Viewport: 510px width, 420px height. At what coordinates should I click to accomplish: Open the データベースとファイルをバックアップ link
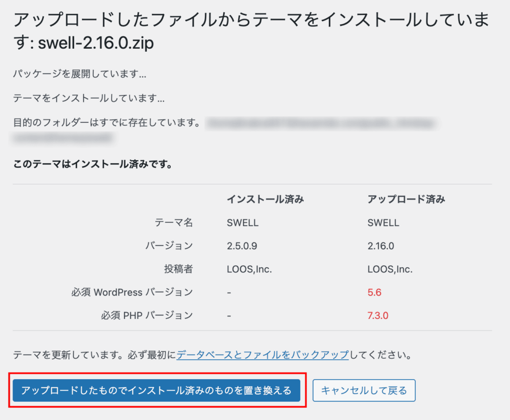(x=262, y=355)
